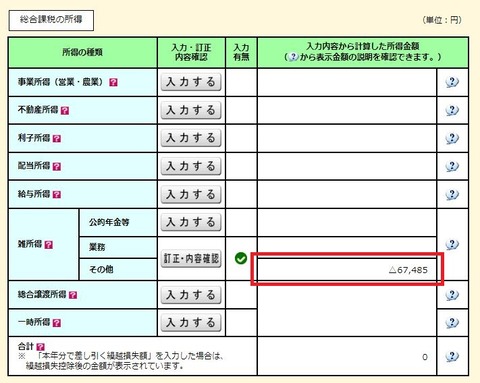Image resolution: width=480 pixels, height=383 pixels.
Task: Open amount explanation bubble for 利子所得 row
Action: pos(452,138)
